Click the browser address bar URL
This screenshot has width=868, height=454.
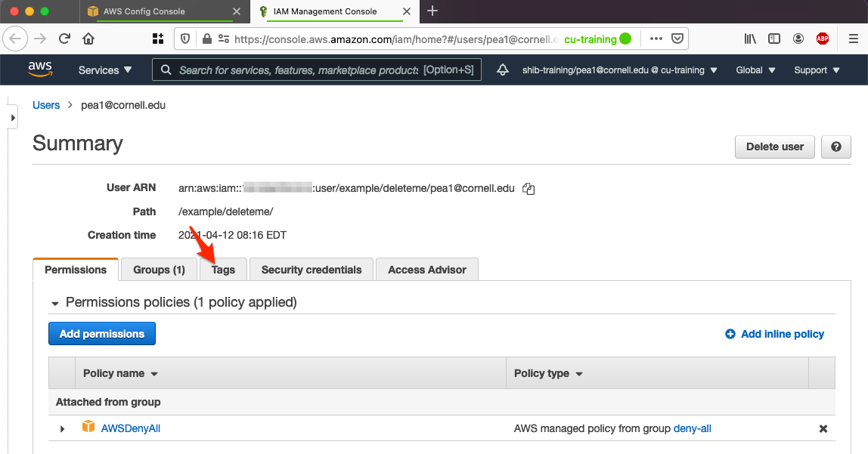coord(395,39)
